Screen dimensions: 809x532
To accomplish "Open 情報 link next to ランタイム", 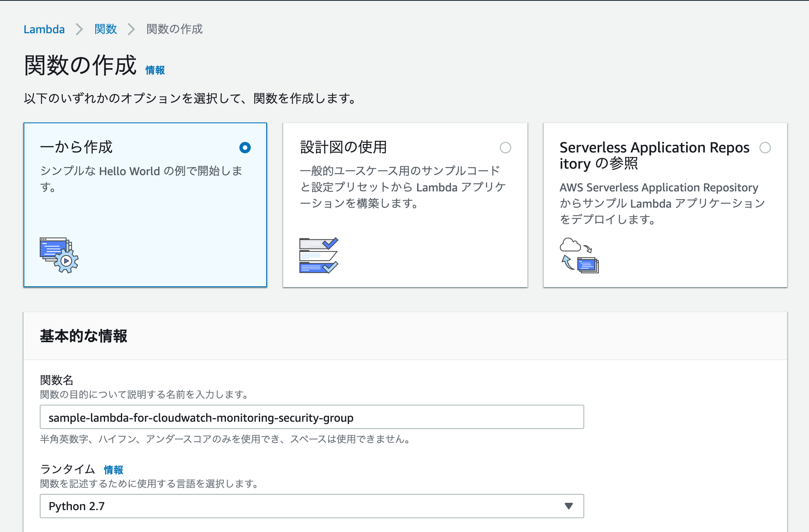I will coord(113,470).
